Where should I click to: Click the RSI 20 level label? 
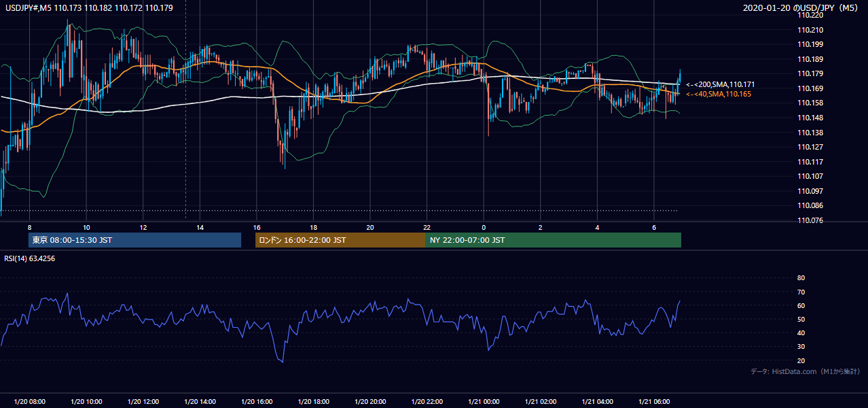point(801,360)
